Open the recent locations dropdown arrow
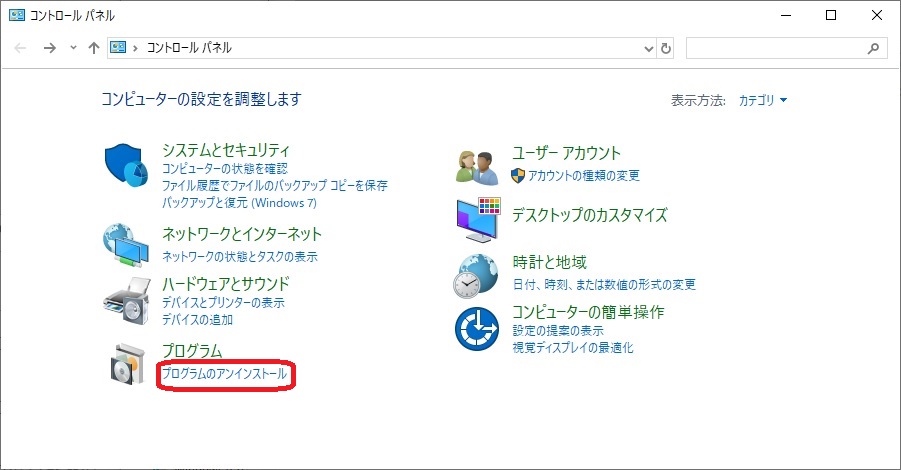Screen dimensions: 901x470 [x=73, y=48]
